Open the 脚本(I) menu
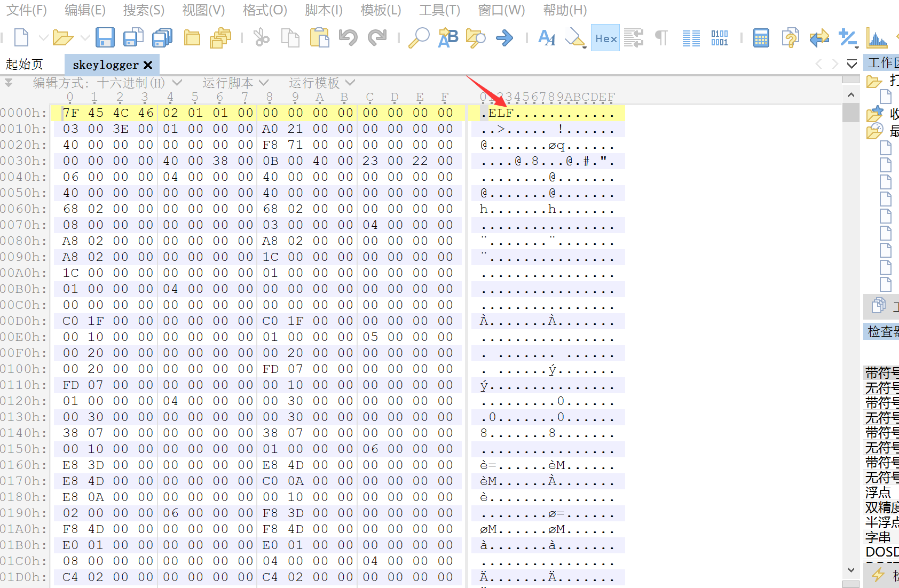 324,10
